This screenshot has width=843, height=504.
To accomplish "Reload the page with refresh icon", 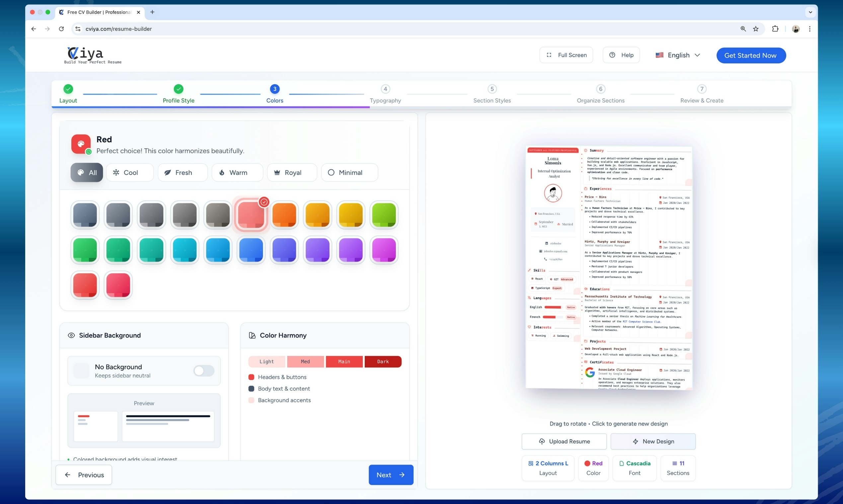I will tap(61, 29).
